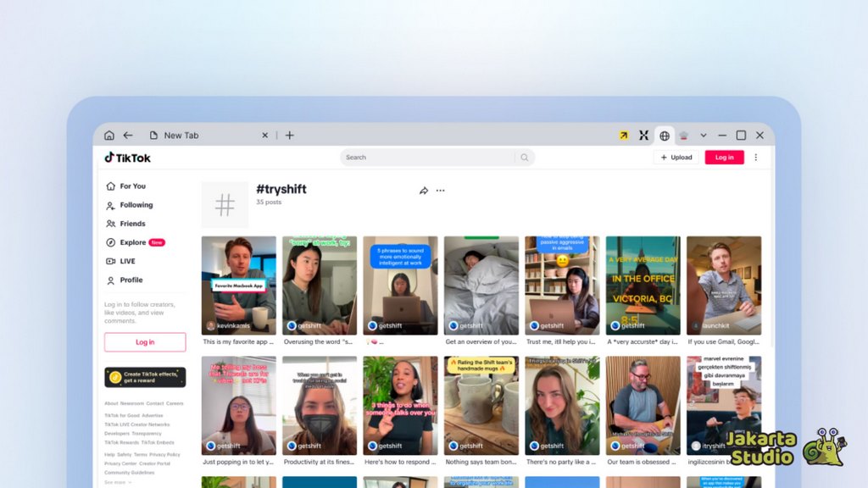
Task: Open the more options dots beside #tryshift
Action: (440, 191)
